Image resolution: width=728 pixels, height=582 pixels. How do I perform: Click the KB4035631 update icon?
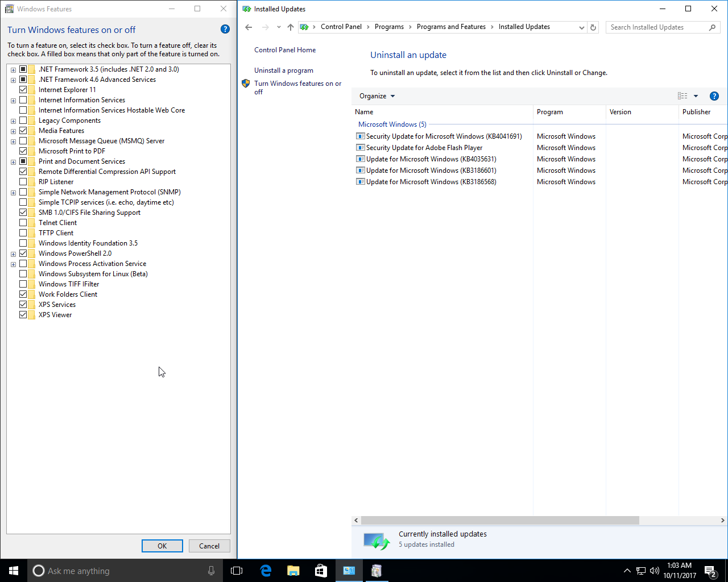tap(360, 159)
